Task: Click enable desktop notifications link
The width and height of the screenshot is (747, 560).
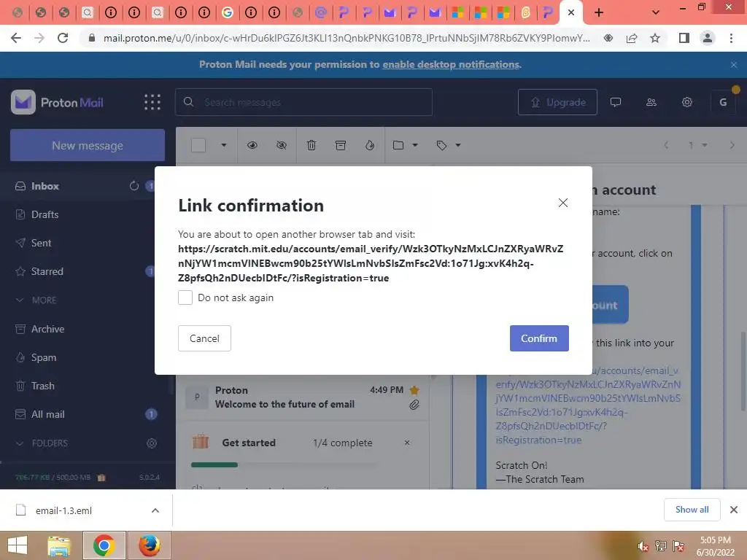Action: [x=451, y=64]
